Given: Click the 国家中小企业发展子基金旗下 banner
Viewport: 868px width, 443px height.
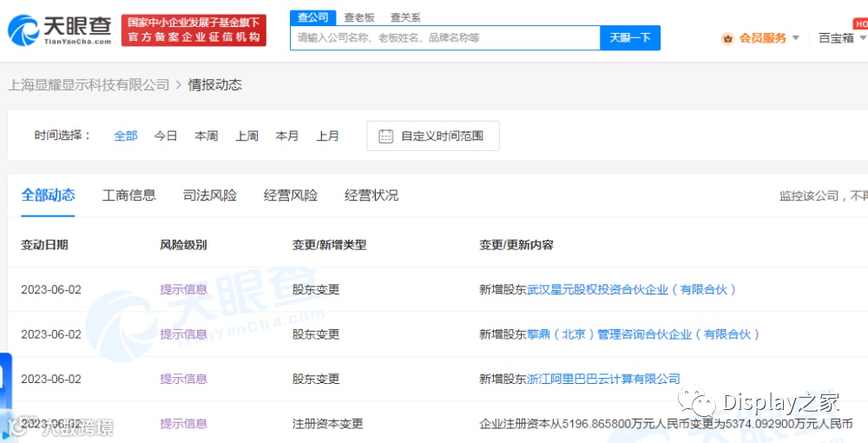Looking at the screenshot, I should (x=194, y=30).
